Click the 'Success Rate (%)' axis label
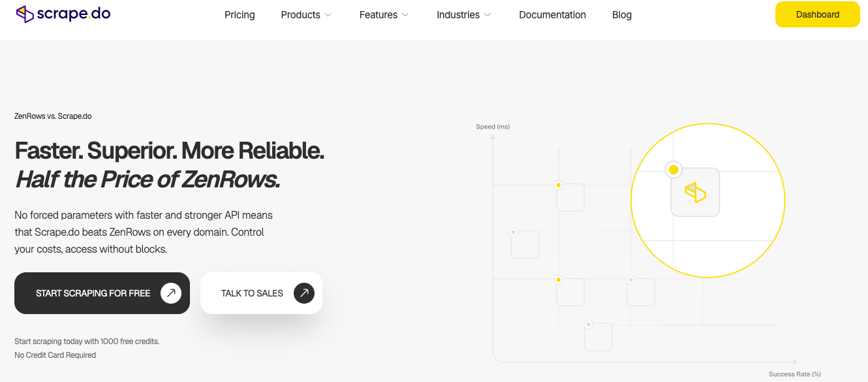This screenshot has height=382, width=868. [795, 374]
